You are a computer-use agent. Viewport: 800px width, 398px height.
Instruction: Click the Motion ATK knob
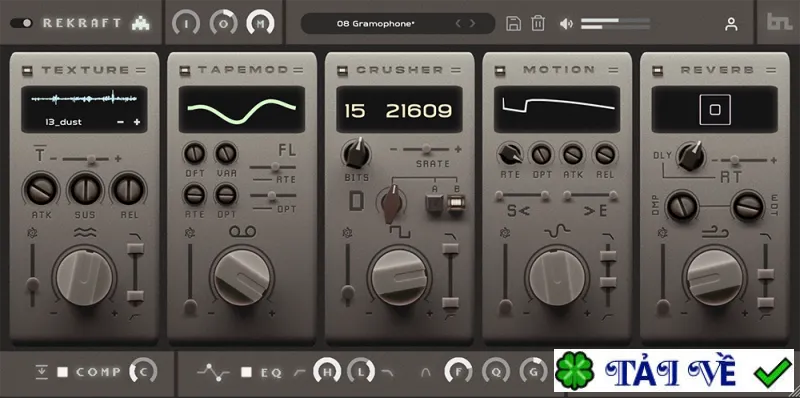573,154
